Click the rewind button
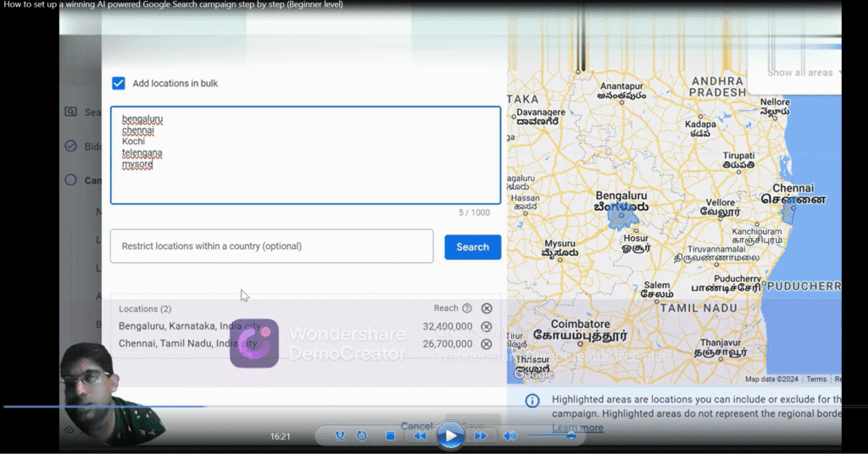The width and height of the screenshot is (868, 454). (x=419, y=436)
